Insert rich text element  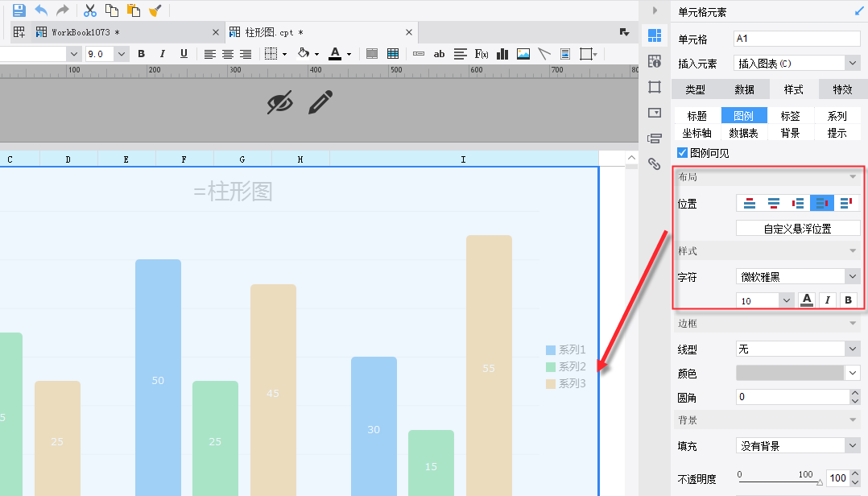(460, 54)
